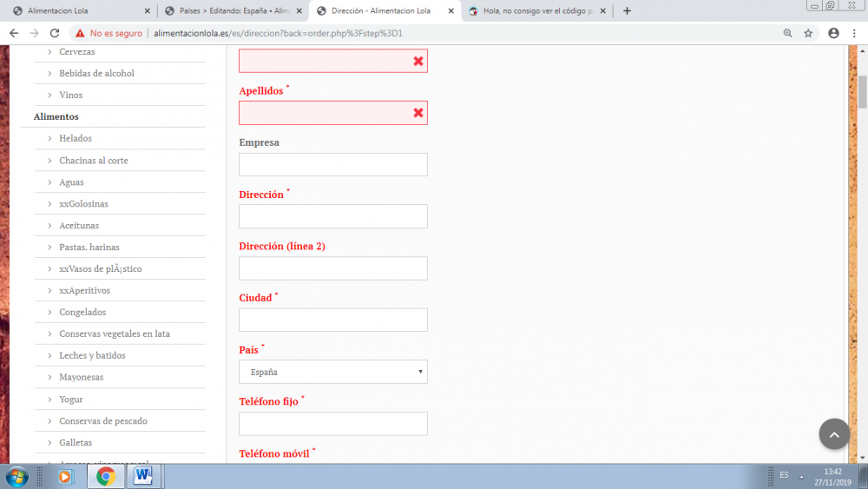
Task: Click the Ciudad input field
Action: coord(333,320)
